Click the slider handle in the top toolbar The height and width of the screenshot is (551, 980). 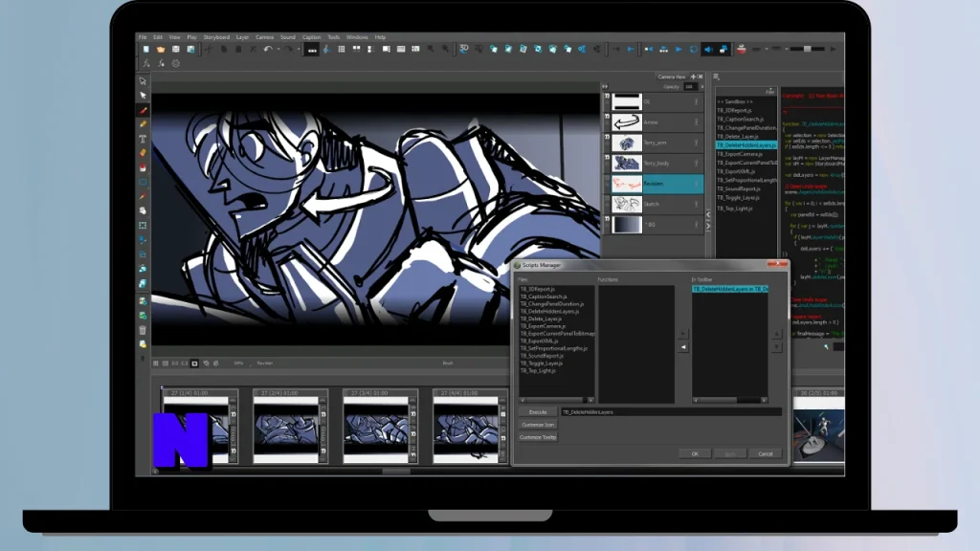click(807, 49)
